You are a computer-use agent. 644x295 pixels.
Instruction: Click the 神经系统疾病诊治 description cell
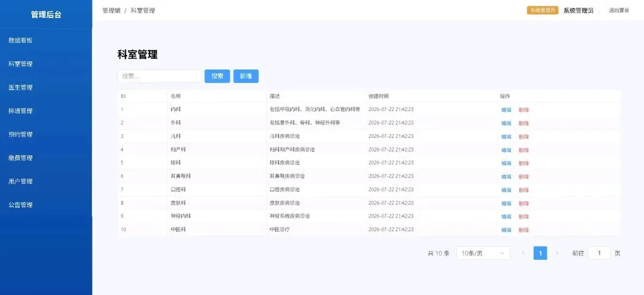click(290, 216)
